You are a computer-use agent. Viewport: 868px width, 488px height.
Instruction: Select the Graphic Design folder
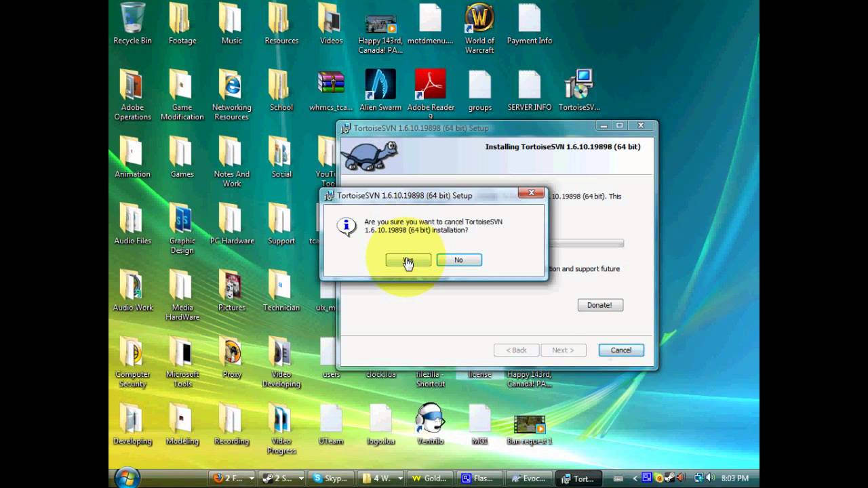pyautogui.click(x=182, y=228)
